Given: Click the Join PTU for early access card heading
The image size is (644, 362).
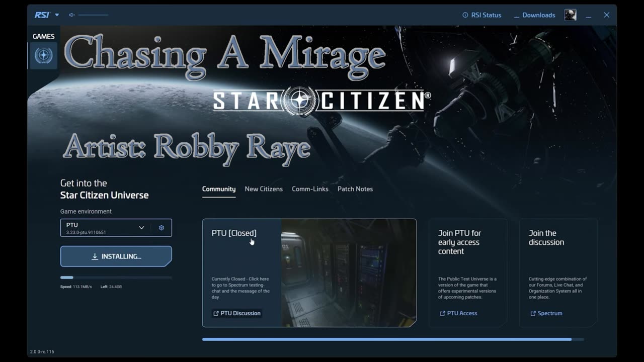Looking at the screenshot, I should [x=459, y=242].
